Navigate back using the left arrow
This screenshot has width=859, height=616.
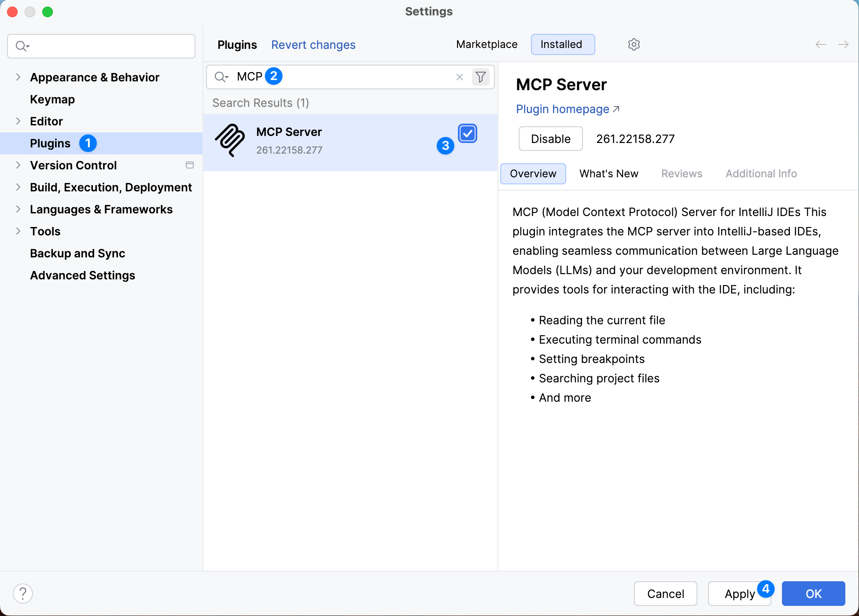[820, 44]
